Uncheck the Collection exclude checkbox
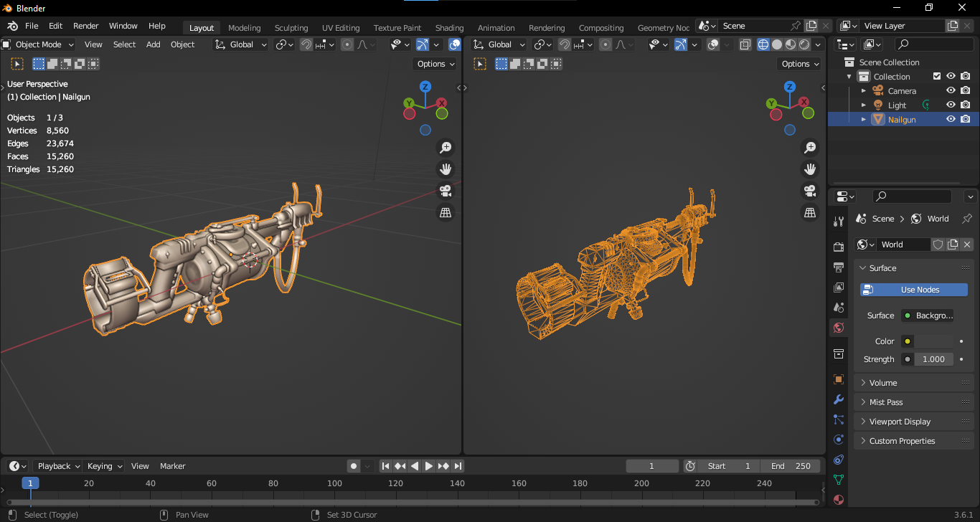 pos(936,77)
